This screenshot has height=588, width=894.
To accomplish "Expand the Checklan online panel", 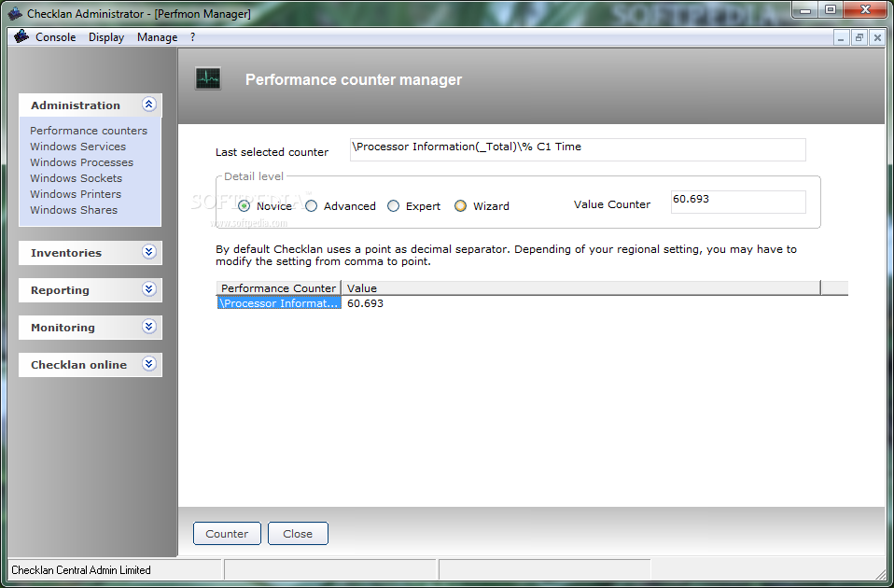I will (x=148, y=364).
